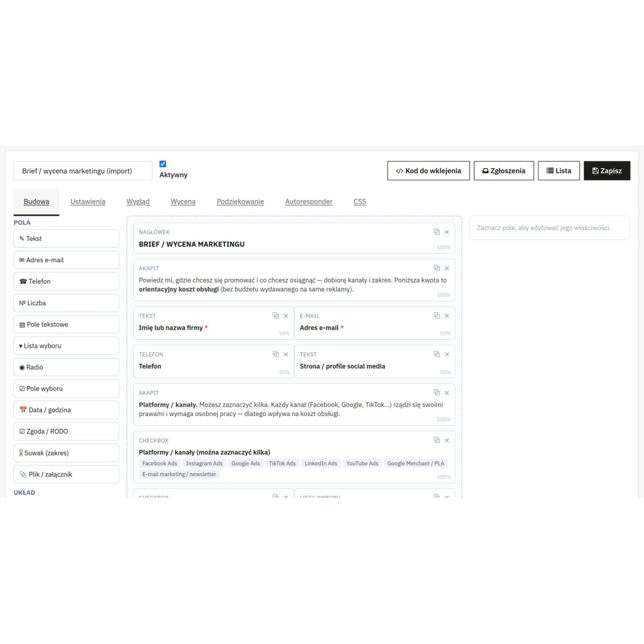Add a 'Data / godzina' field
The image size is (644, 644).
pyautogui.click(x=66, y=410)
